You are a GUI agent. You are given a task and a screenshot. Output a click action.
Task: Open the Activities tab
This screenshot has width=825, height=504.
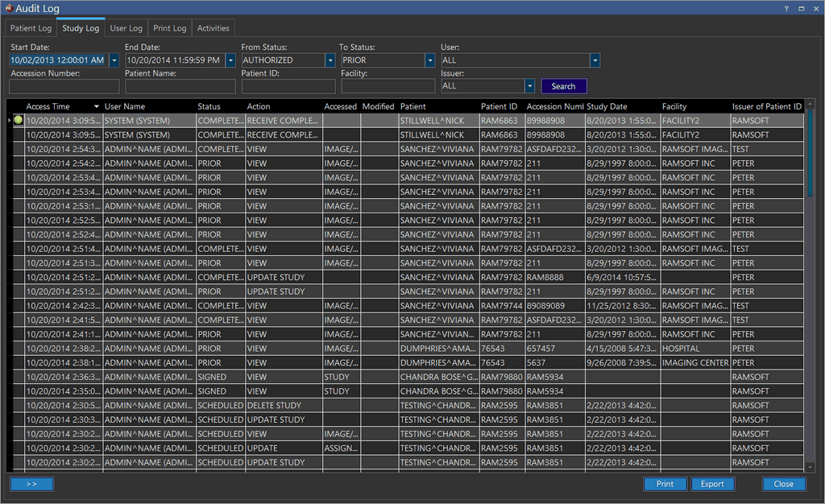(x=213, y=28)
